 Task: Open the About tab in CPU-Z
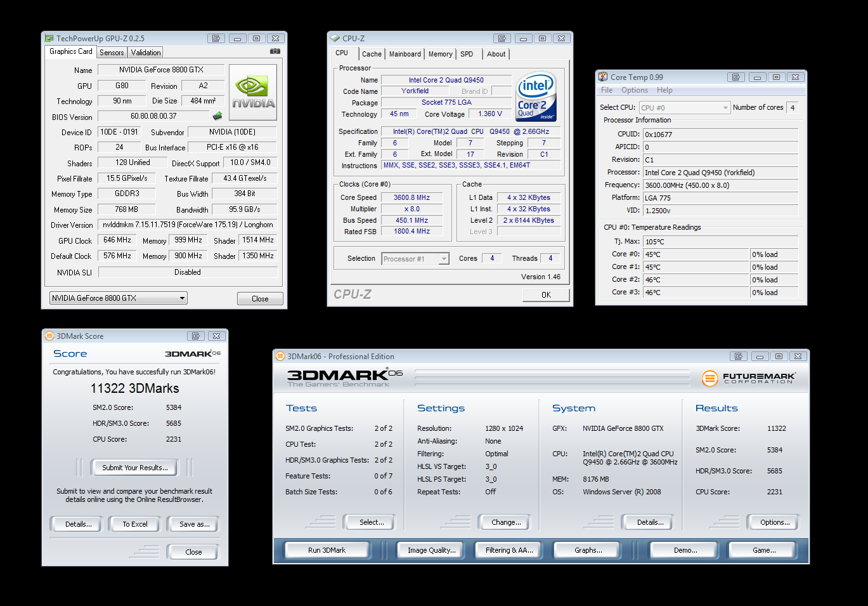[496, 55]
